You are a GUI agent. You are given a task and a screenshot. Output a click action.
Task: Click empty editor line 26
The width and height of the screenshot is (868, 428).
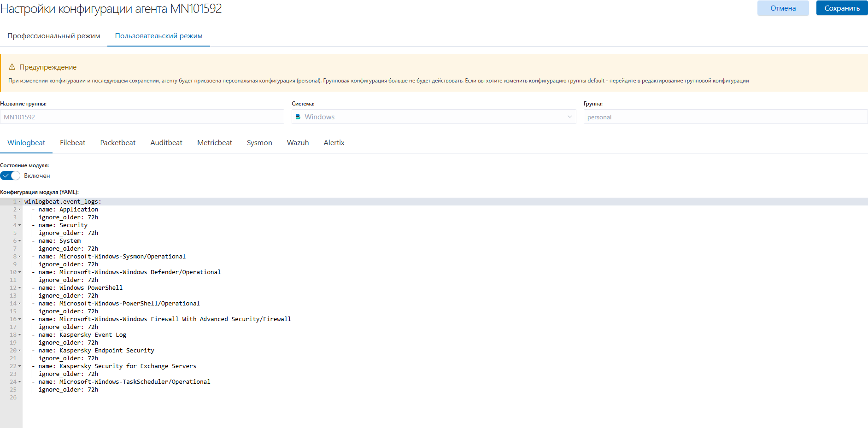tap(445, 398)
